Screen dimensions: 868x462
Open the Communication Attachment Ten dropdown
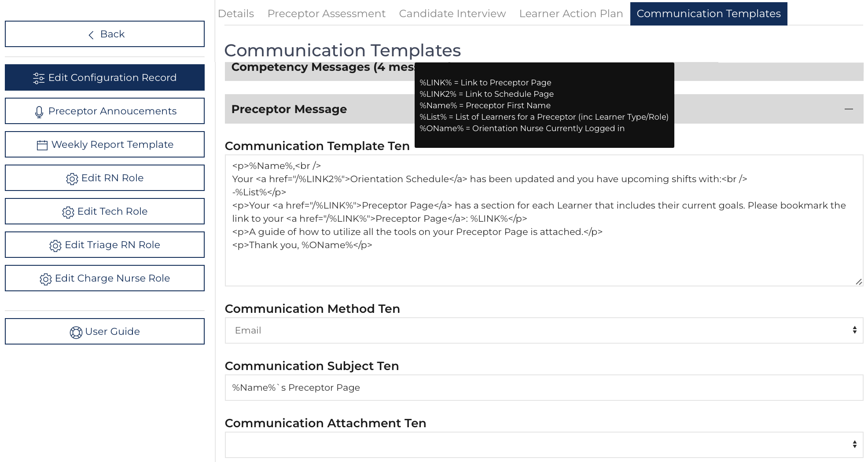coord(544,444)
